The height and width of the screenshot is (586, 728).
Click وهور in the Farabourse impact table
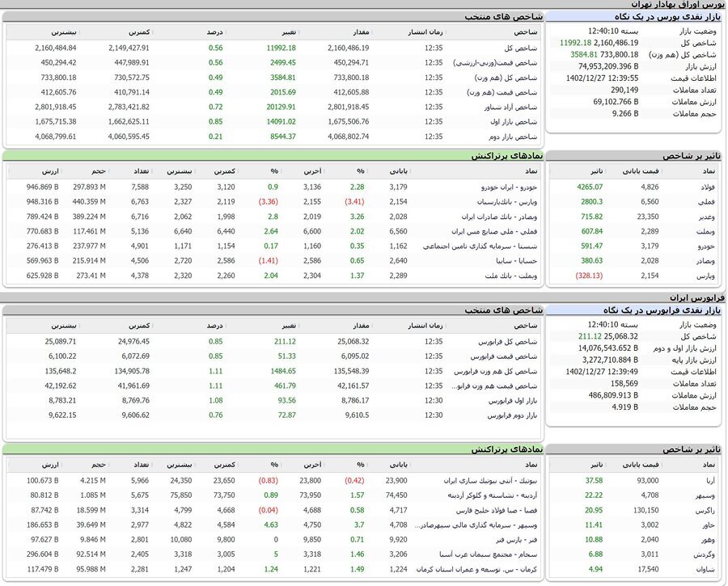(708, 540)
